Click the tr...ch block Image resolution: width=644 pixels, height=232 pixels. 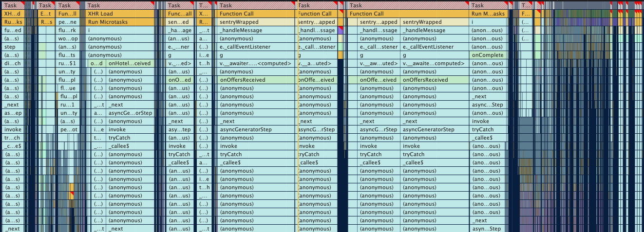click(12, 138)
